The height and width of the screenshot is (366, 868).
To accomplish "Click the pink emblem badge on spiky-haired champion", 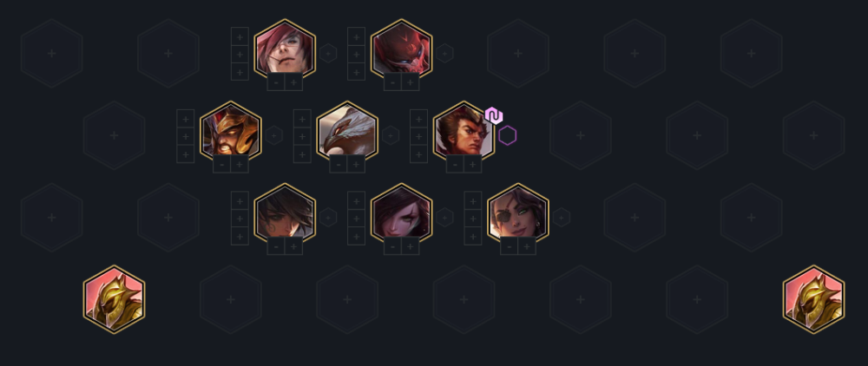I will pos(493,115).
